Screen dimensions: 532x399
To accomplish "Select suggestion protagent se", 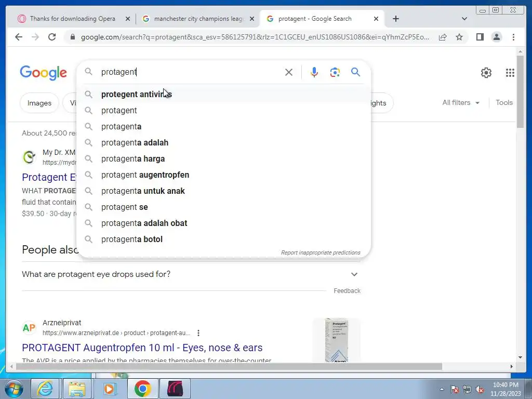I will (223, 207).
